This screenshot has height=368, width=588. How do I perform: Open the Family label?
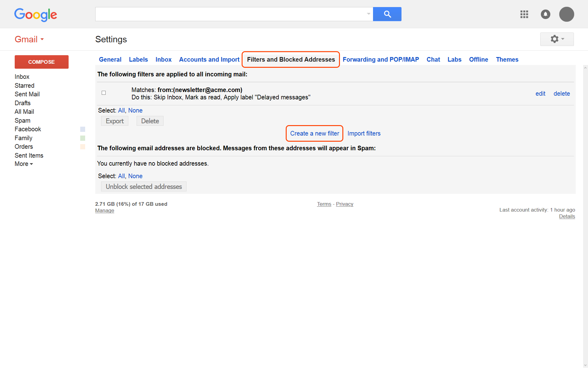click(x=24, y=138)
